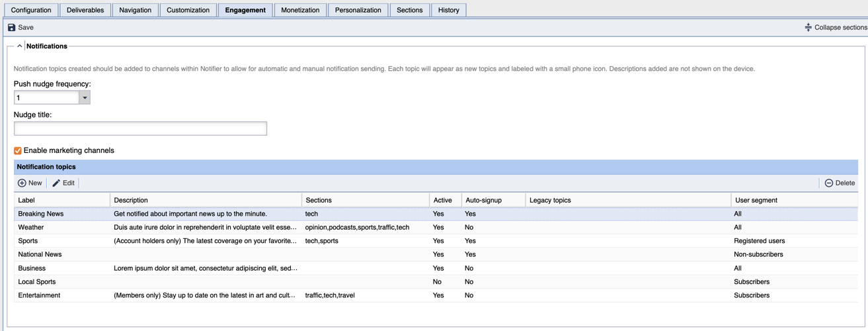This screenshot has width=868, height=331.
Task: Sort by the Description column header
Action: pyautogui.click(x=206, y=200)
